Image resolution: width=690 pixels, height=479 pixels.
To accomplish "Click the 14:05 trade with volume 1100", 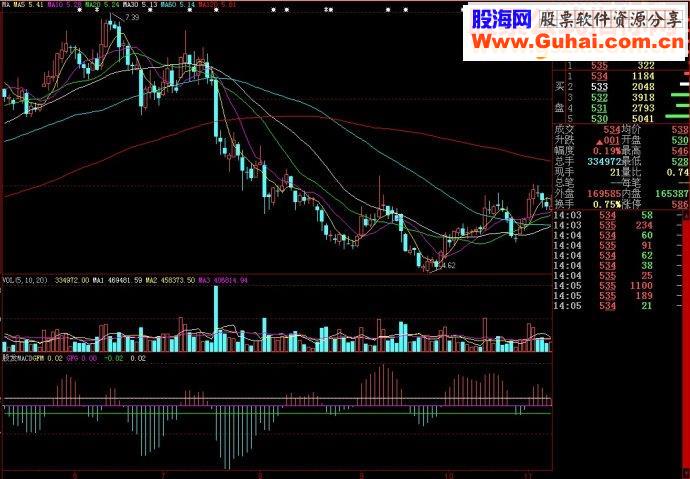I will point(603,286).
